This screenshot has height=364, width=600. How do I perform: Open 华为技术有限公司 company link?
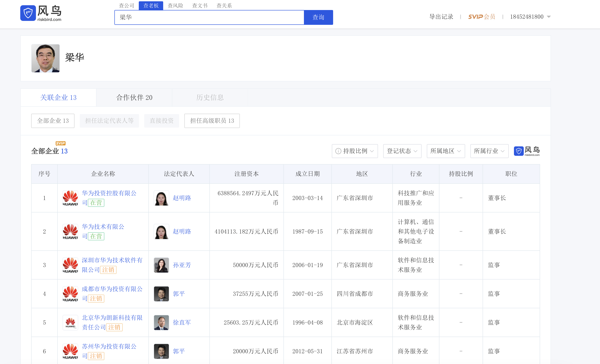[x=103, y=227]
